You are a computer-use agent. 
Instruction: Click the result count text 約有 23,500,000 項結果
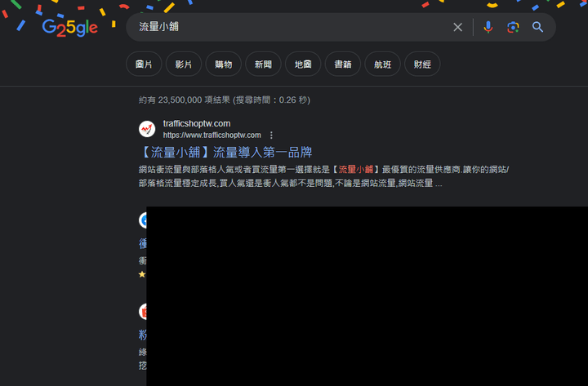[x=184, y=100]
